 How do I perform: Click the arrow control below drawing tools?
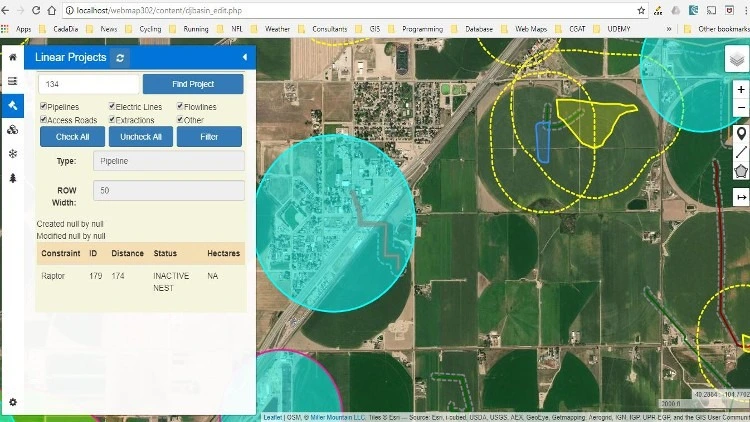(741, 197)
